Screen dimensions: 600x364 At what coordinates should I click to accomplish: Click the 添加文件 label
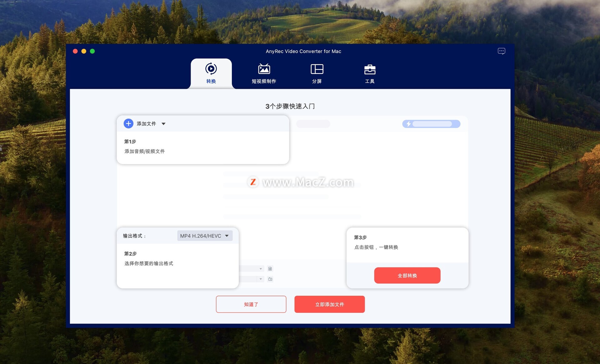[x=146, y=124]
